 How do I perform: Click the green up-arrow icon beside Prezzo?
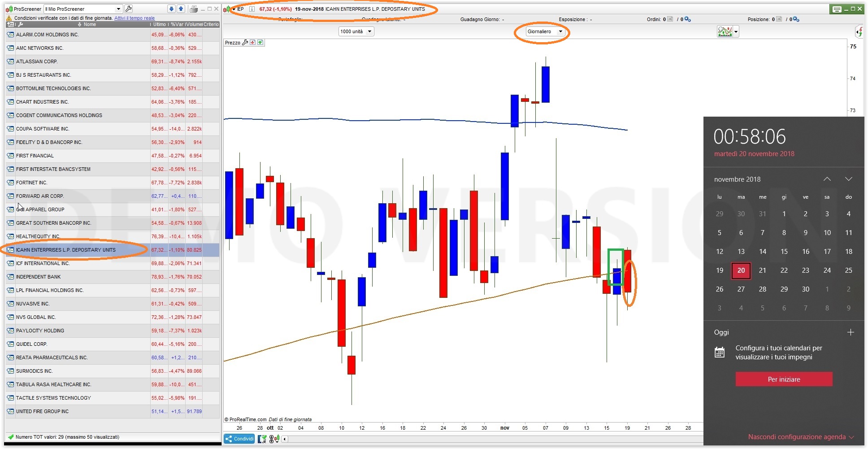(x=260, y=43)
